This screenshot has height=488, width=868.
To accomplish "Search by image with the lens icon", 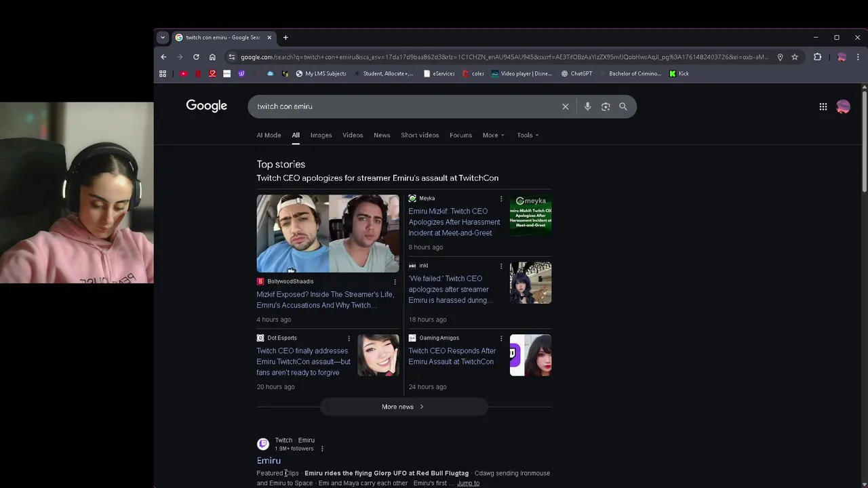I will tap(606, 106).
